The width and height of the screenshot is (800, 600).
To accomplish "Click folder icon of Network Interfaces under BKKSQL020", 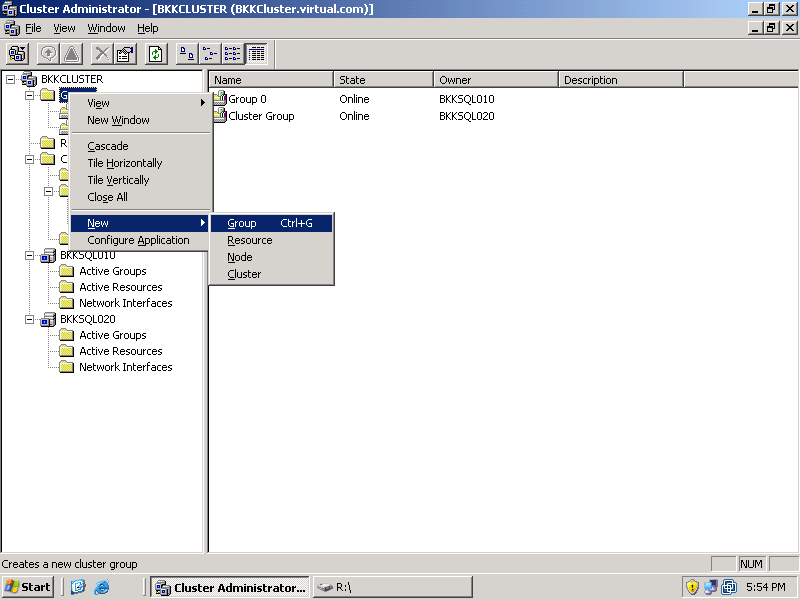I will (x=66, y=367).
